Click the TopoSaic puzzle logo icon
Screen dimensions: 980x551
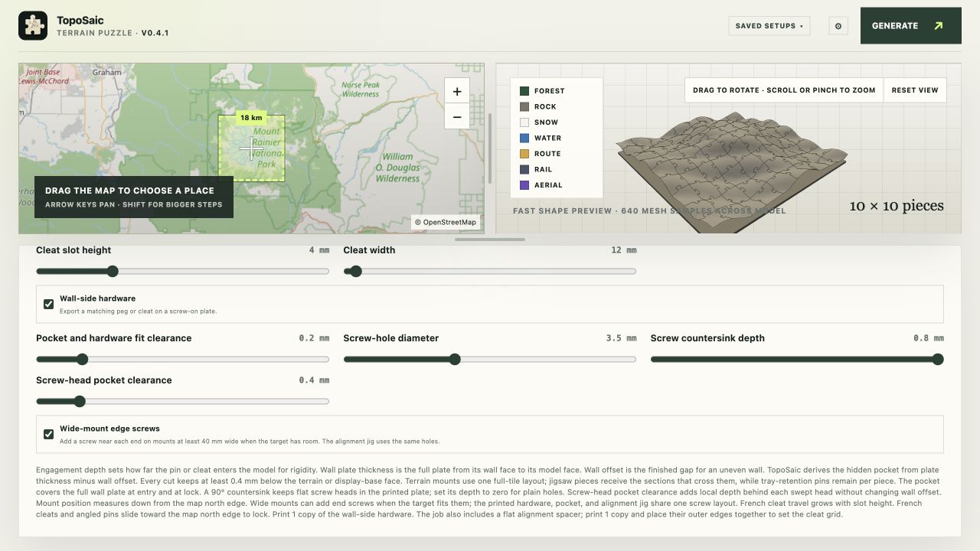coord(33,26)
